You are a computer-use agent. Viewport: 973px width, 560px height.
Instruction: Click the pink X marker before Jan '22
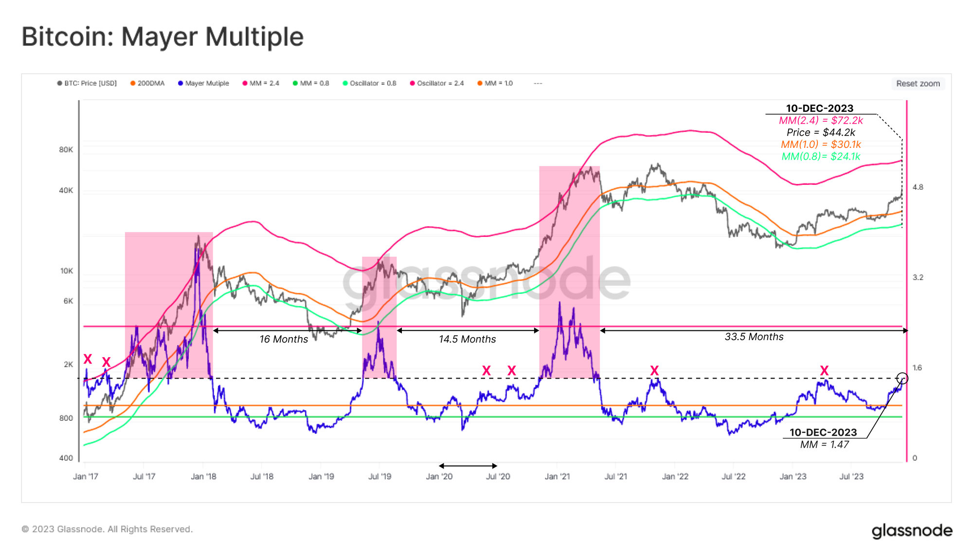tap(654, 371)
